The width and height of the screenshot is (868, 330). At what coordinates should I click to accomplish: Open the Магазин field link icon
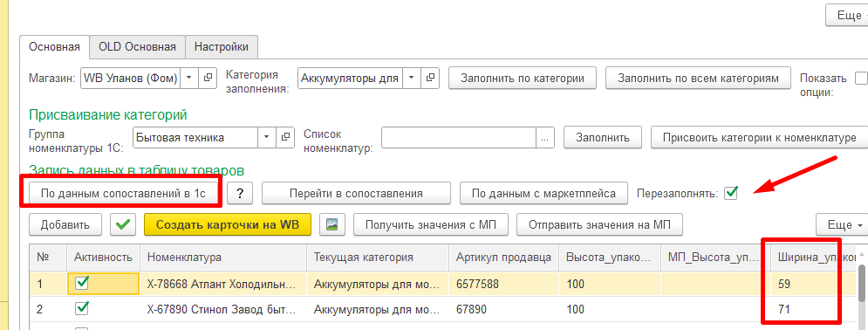(208, 79)
